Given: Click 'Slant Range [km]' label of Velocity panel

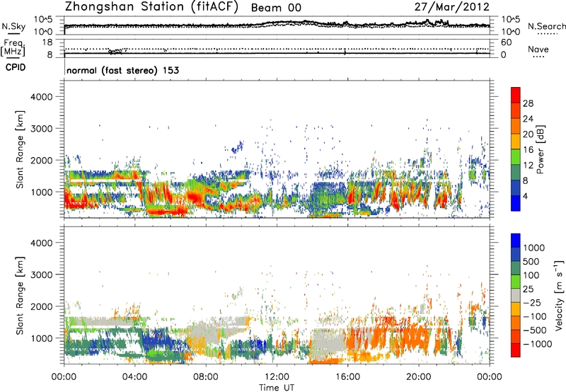Looking at the screenshot, I should 20,296.
